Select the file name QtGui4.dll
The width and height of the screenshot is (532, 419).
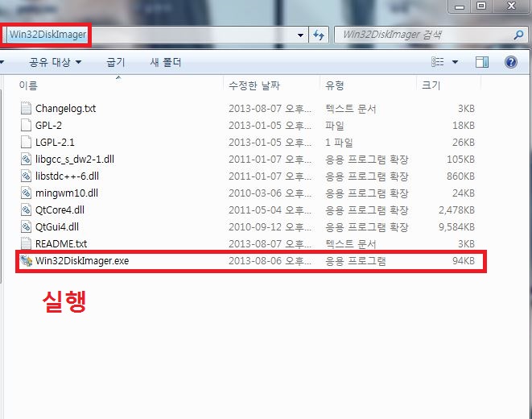(x=57, y=226)
